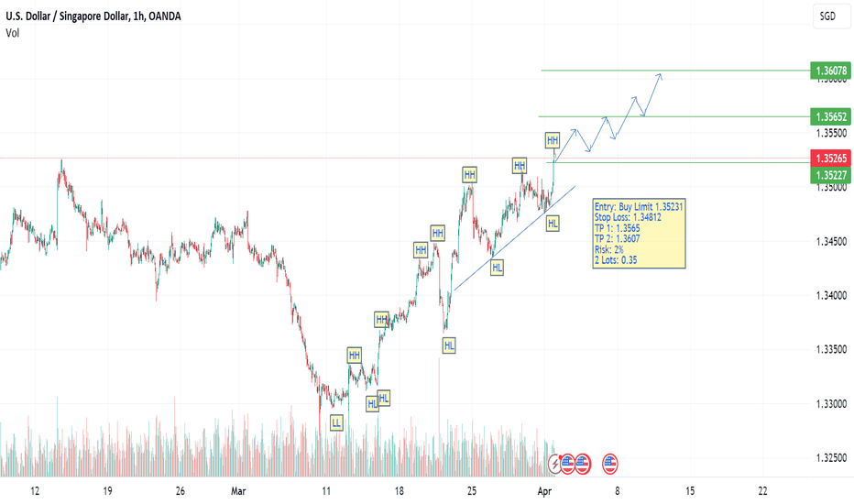Select the HL label below the rightmost trendline end
Screen dimensions: 854x504
tap(553, 224)
